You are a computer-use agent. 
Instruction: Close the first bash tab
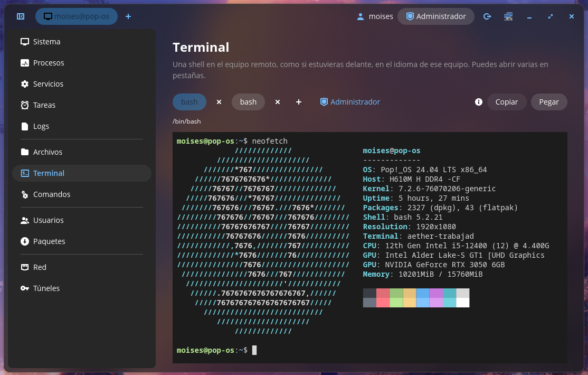(219, 102)
